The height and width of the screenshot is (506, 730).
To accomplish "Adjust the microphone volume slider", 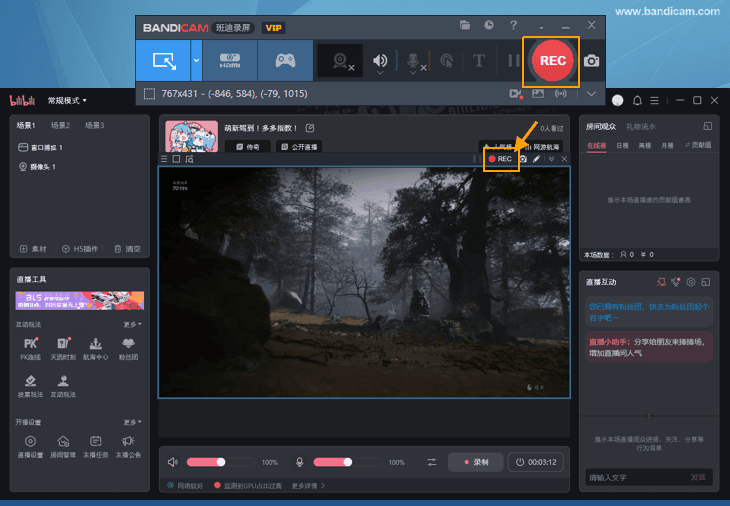I will point(345,462).
